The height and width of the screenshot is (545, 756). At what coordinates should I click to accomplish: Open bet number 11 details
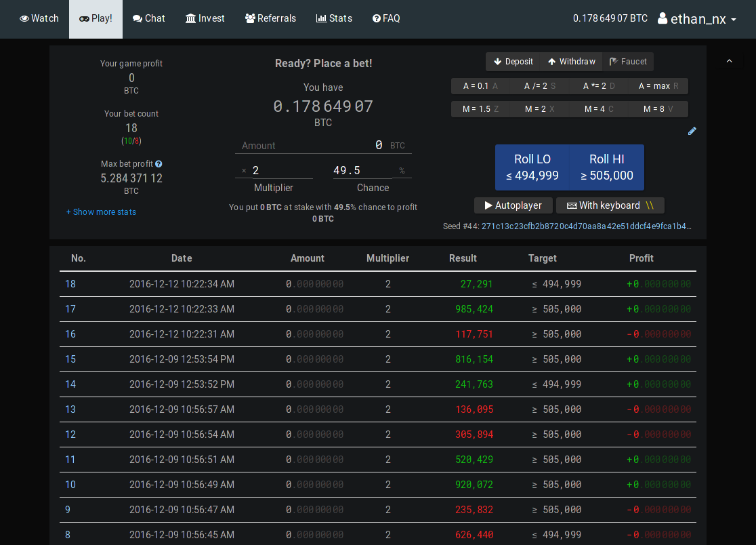[x=70, y=460]
